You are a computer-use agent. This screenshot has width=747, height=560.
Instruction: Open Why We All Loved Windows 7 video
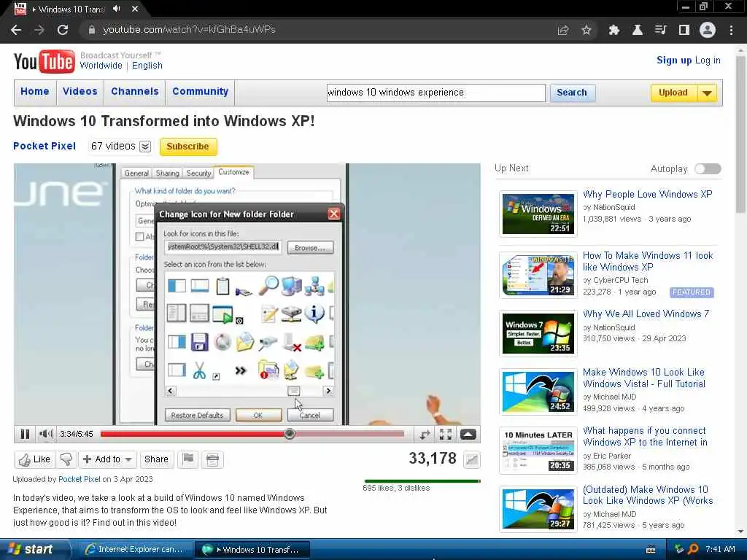646,314
